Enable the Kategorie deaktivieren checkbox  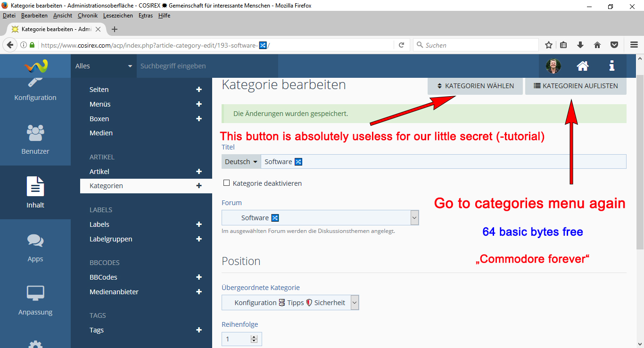pos(226,183)
